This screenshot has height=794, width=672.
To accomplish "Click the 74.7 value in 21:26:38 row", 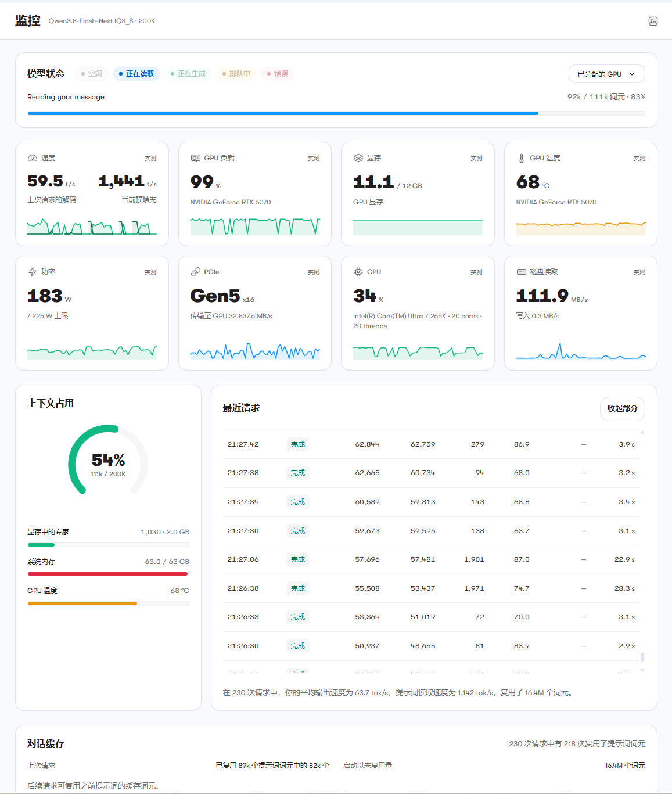I will [x=522, y=588].
